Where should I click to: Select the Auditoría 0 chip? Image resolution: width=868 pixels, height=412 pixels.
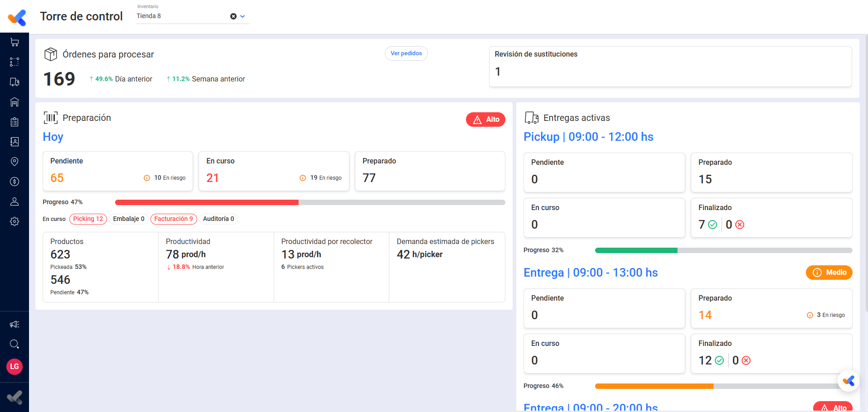click(x=218, y=219)
